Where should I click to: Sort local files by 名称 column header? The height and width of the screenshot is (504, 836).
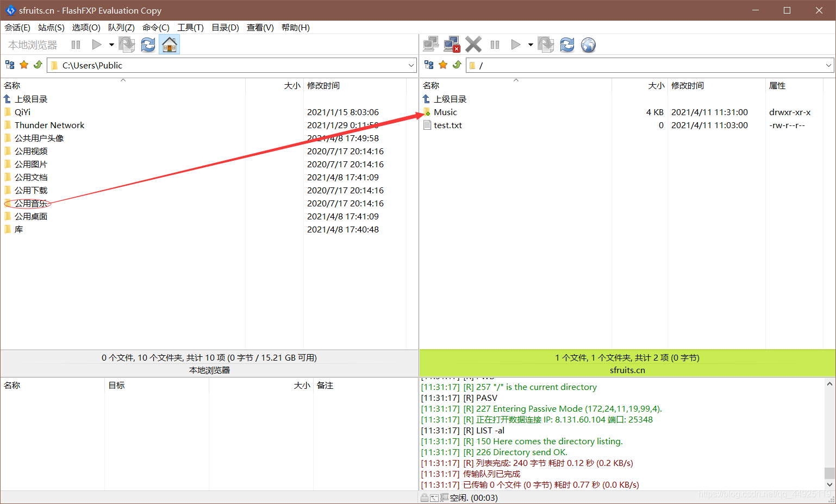coord(123,86)
